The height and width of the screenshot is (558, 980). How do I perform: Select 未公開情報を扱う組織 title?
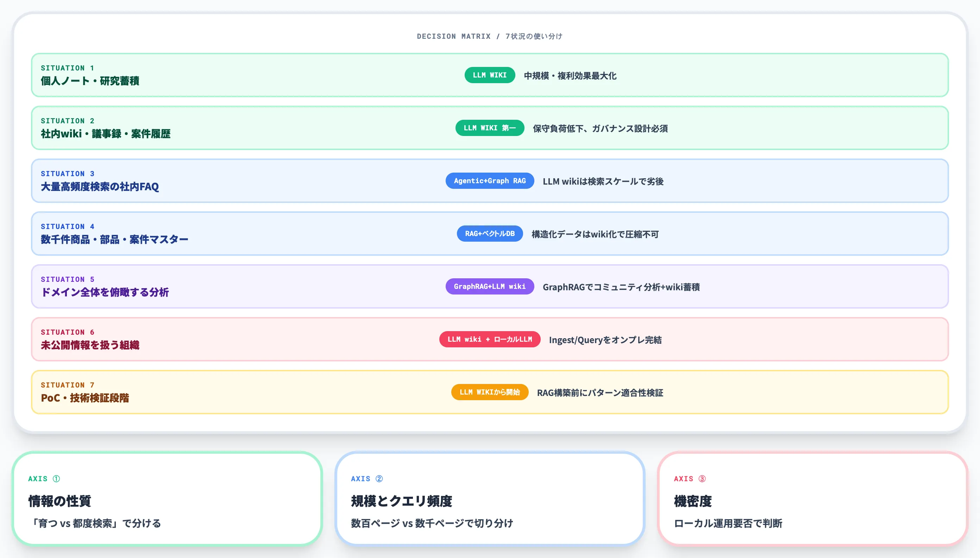90,345
